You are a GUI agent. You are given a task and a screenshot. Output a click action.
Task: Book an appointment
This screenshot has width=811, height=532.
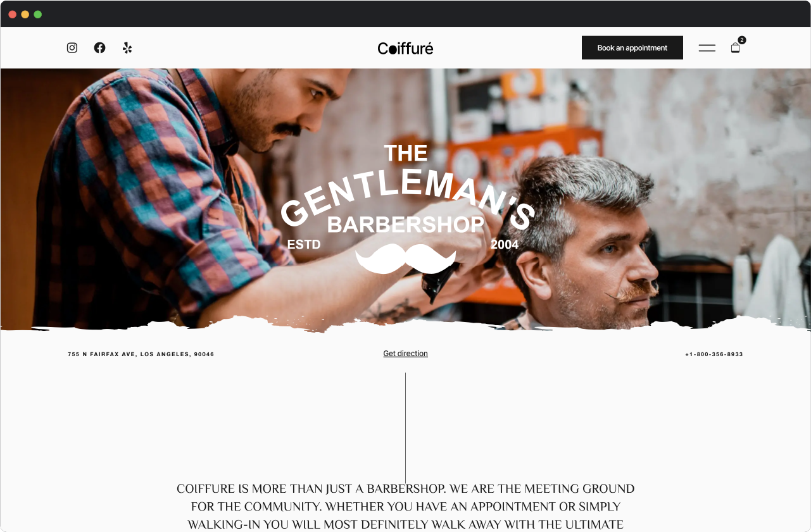pyautogui.click(x=632, y=47)
